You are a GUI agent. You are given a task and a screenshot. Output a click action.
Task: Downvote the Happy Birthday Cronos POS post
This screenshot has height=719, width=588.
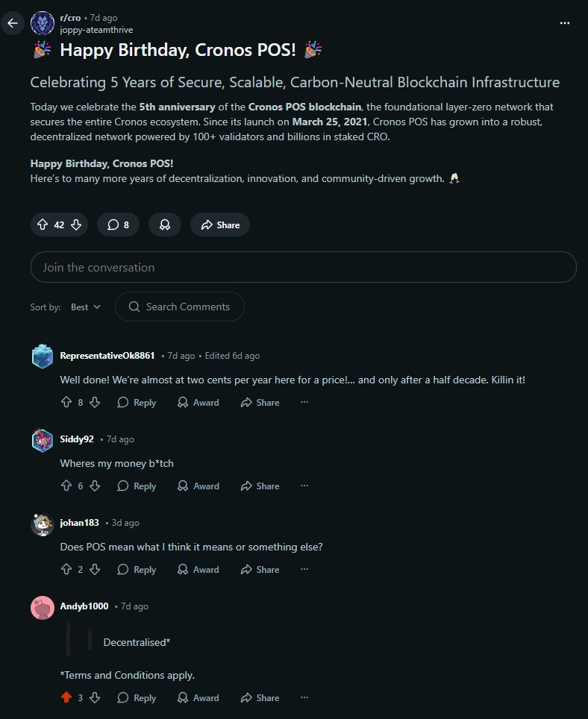pos(76,225)
